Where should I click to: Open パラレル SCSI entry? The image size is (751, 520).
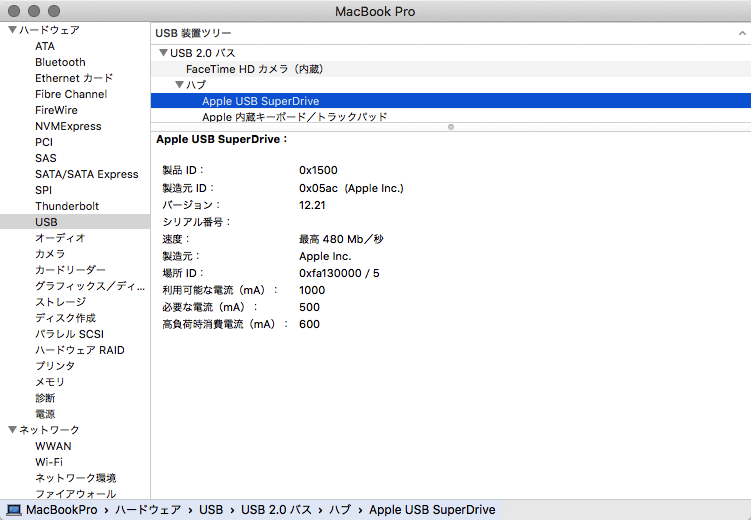[x=69, y=334]
